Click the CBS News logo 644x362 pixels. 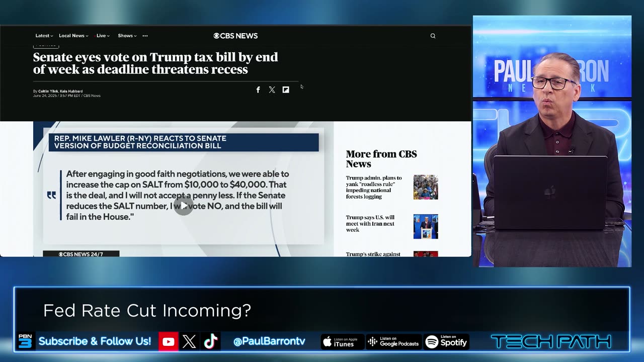(235, 36)
